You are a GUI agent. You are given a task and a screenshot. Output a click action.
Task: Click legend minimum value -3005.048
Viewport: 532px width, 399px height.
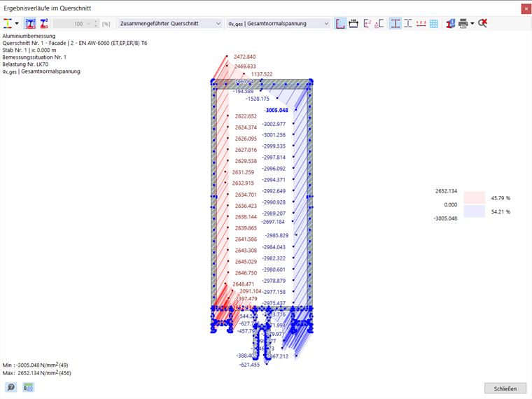pyautogui.click(x=445, y=218)
